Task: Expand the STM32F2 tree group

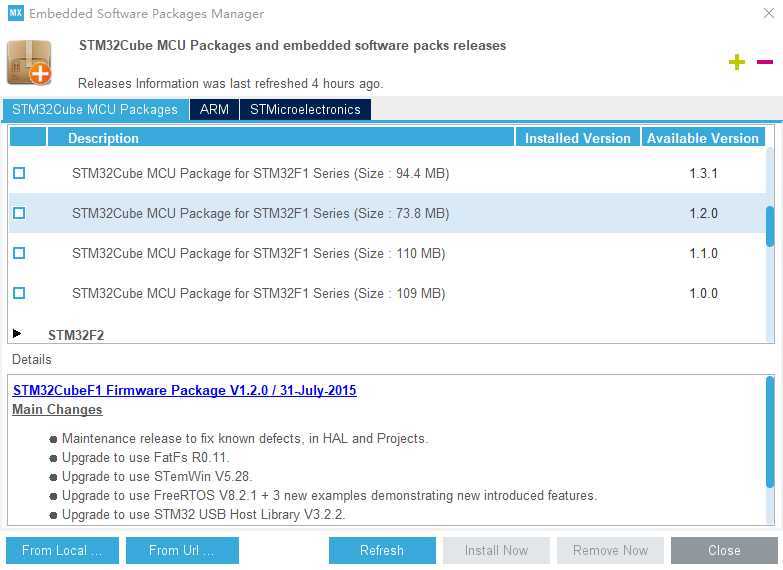Action: click(x=17, y=333)
